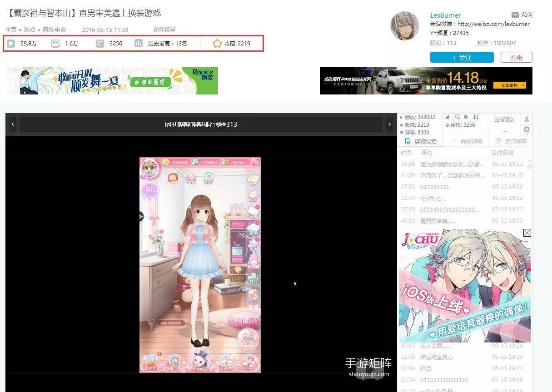Go to next video with right arrow
This screenshot has height=392, width=552.
coord(389,124)
